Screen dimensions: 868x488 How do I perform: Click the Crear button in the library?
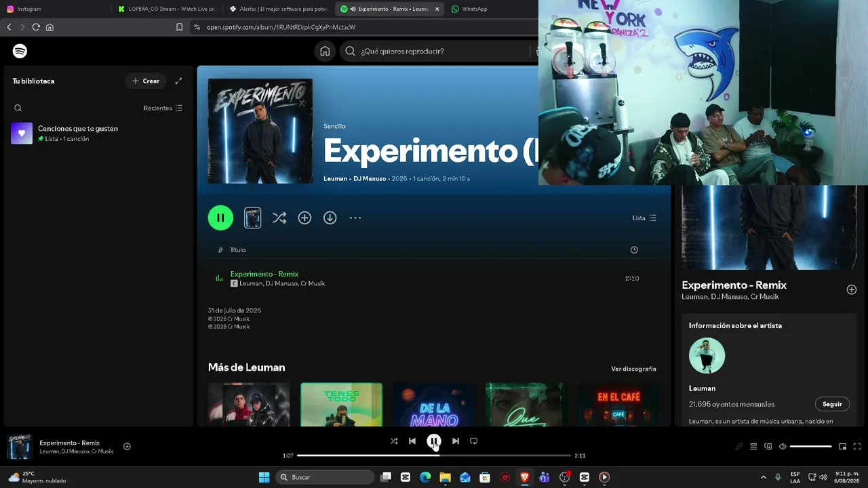146,81
